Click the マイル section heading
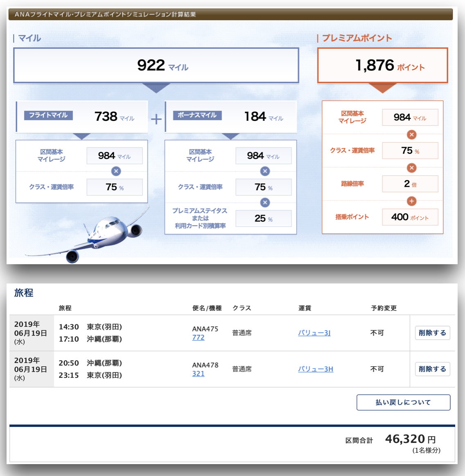 coord(29,38)
